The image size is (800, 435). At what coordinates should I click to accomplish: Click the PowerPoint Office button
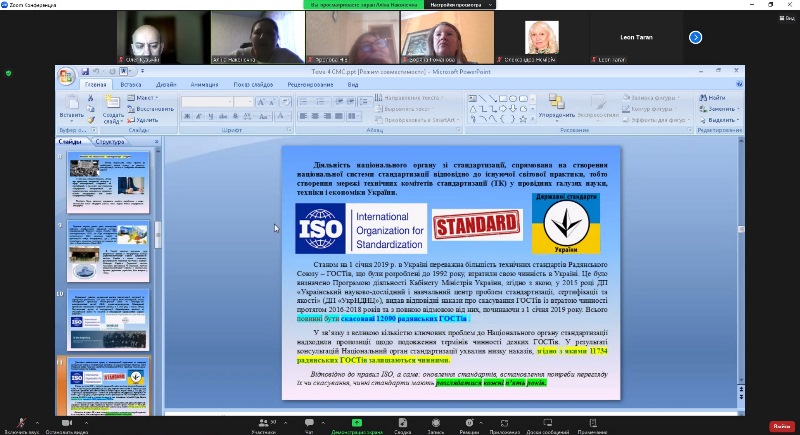(x=66, y=76)
